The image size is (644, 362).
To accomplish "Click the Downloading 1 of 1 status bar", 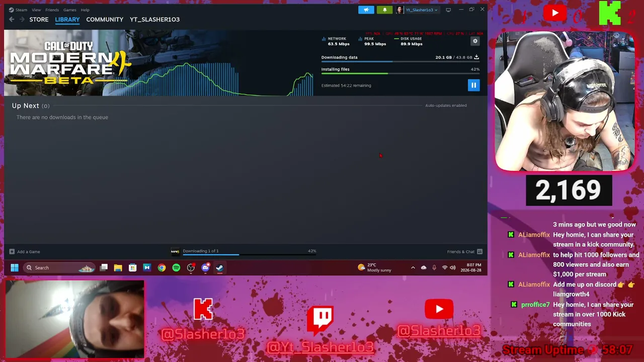I will 250,251.
